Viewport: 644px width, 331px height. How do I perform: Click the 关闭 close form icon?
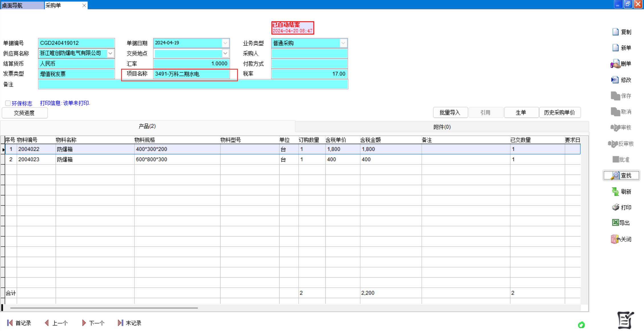615,239
